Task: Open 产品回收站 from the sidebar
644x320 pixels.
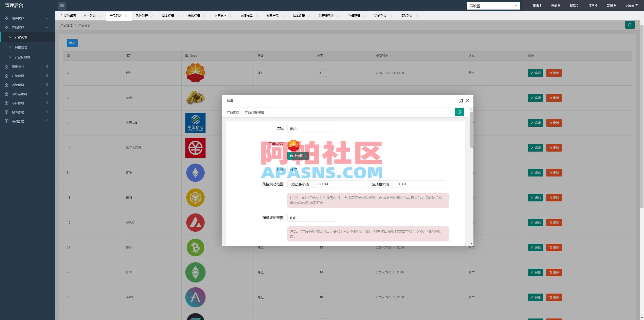Action: 23,57
